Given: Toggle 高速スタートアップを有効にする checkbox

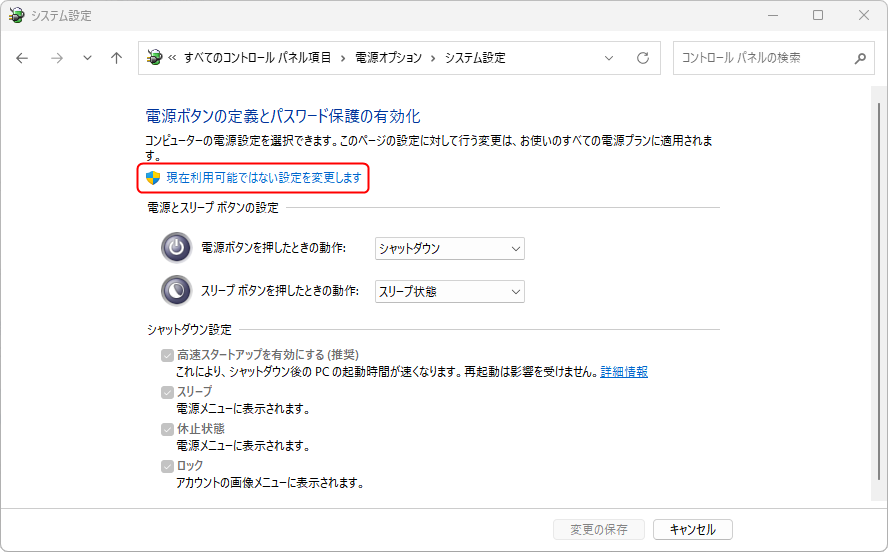Looking at the screenshot, I should pos(167,355).
